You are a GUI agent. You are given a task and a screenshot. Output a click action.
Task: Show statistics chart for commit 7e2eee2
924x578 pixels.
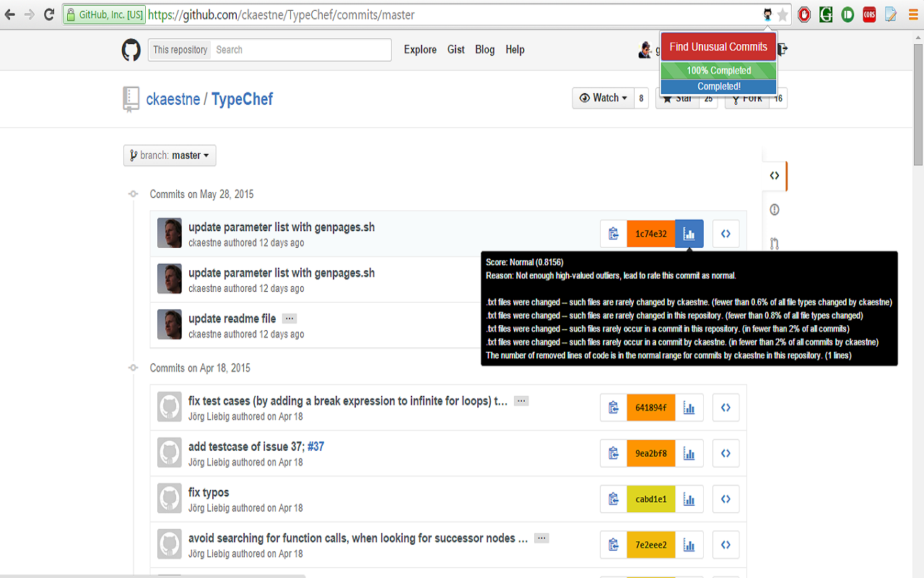coord(689,545)
